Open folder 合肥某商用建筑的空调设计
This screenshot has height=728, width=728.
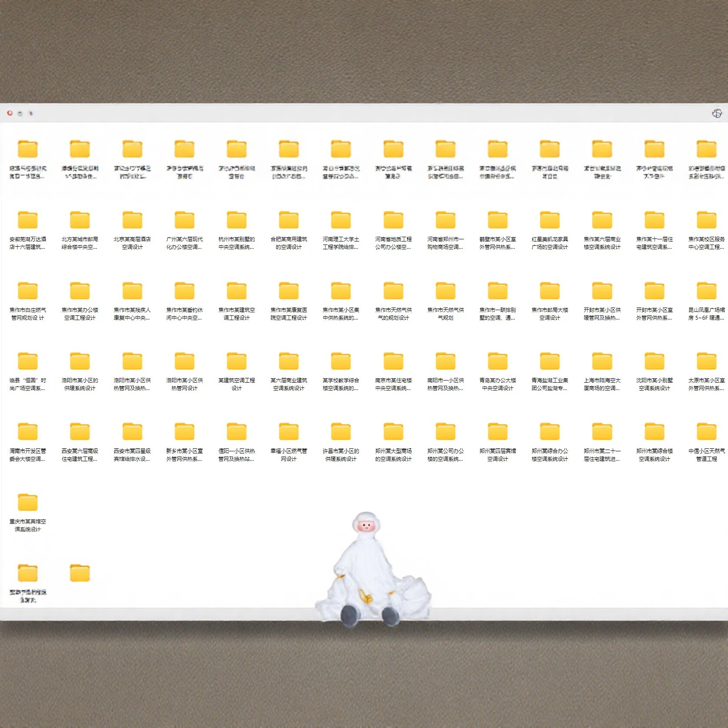289,220
